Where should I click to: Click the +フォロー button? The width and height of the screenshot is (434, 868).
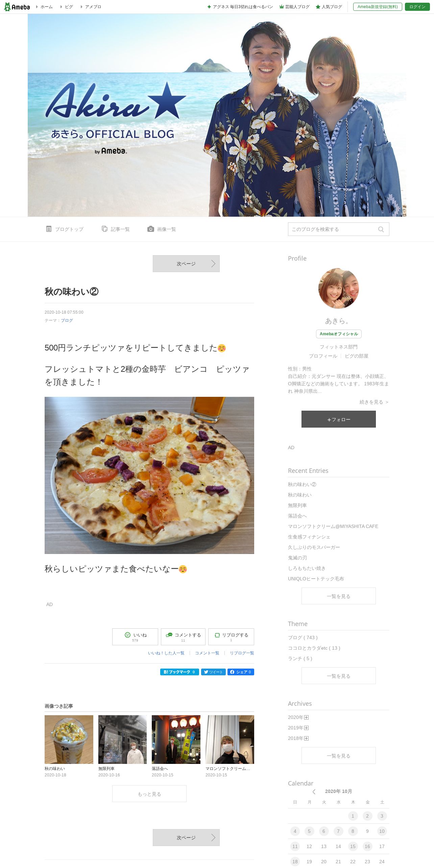[x=339, y=419]
